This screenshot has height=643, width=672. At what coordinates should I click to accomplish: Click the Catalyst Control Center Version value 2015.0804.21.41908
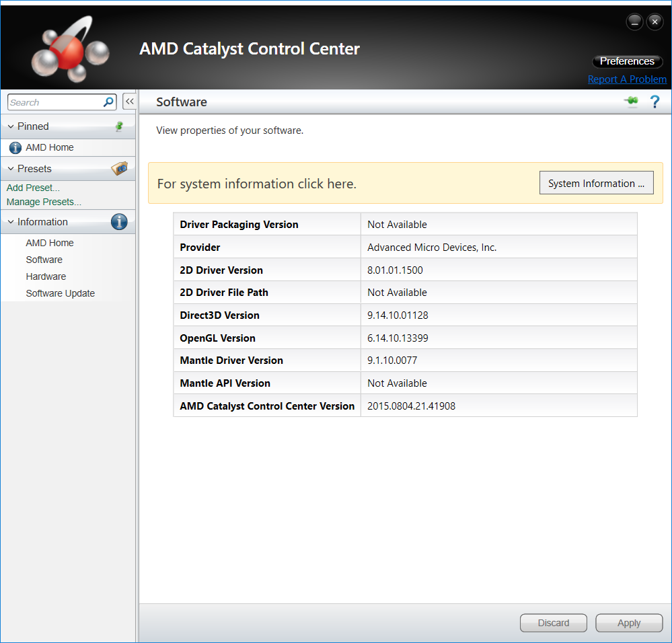point(412,406)
